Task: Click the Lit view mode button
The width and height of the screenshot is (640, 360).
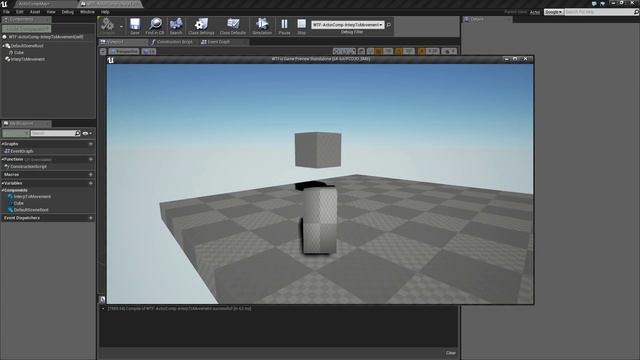Action: pos(149,51)
